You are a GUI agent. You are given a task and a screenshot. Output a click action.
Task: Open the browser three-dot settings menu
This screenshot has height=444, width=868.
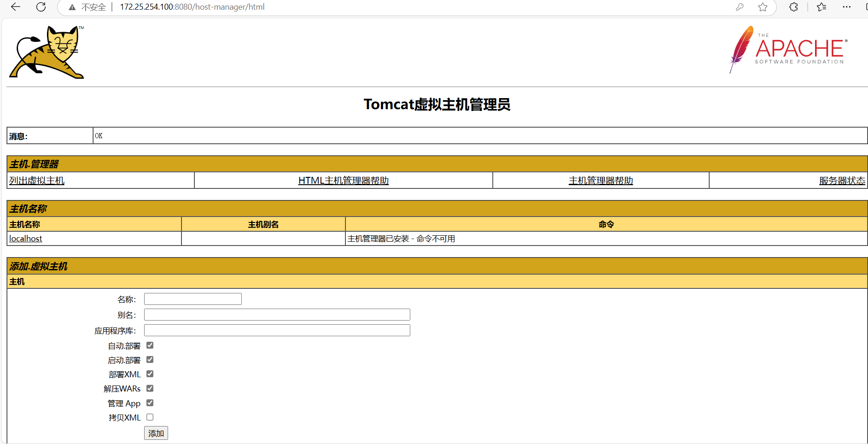point(846,7)
